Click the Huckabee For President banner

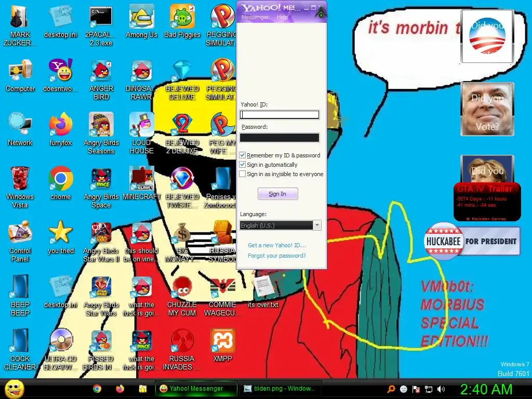(x=472, y=241)
